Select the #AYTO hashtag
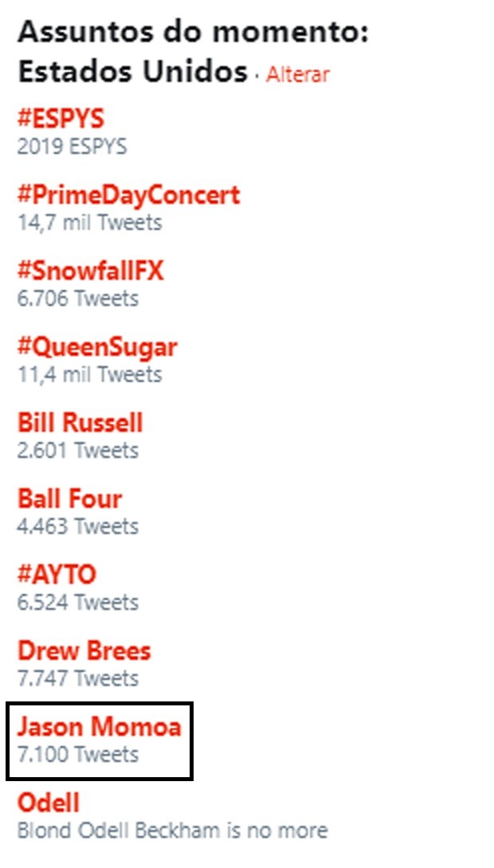This screenshot has width=494, height=868. (x=57, y=575)
